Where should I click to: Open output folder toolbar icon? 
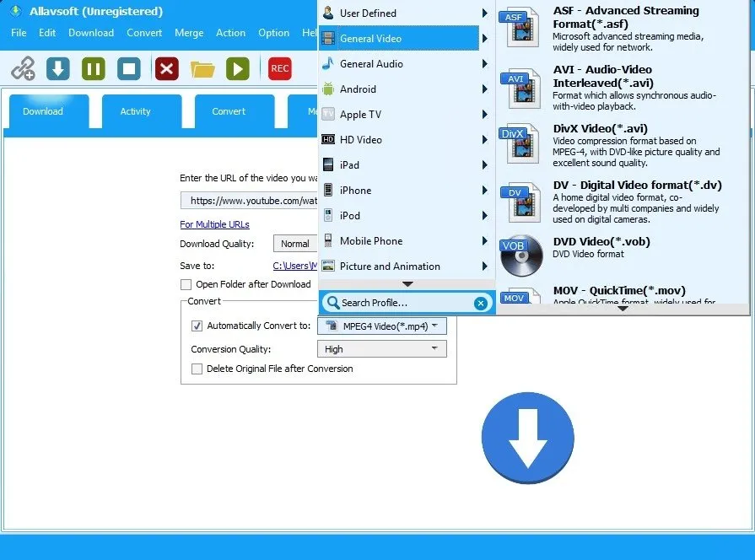click(202, 69)
